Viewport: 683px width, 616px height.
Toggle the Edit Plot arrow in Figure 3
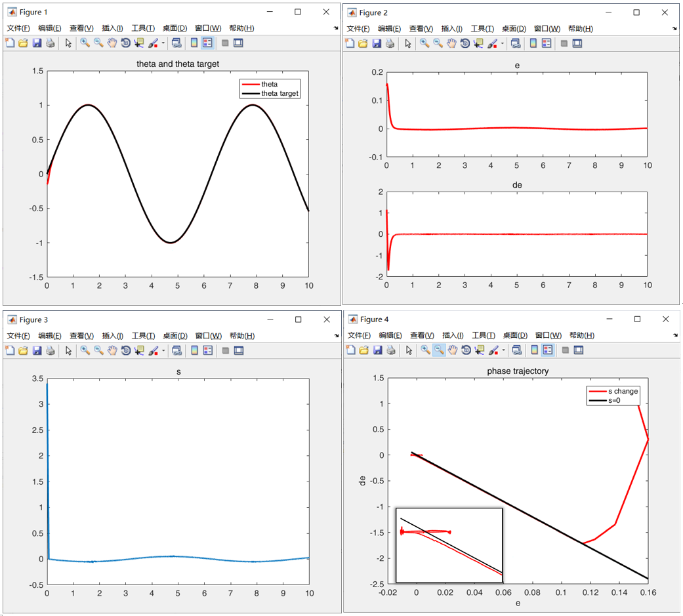(68, 350)
